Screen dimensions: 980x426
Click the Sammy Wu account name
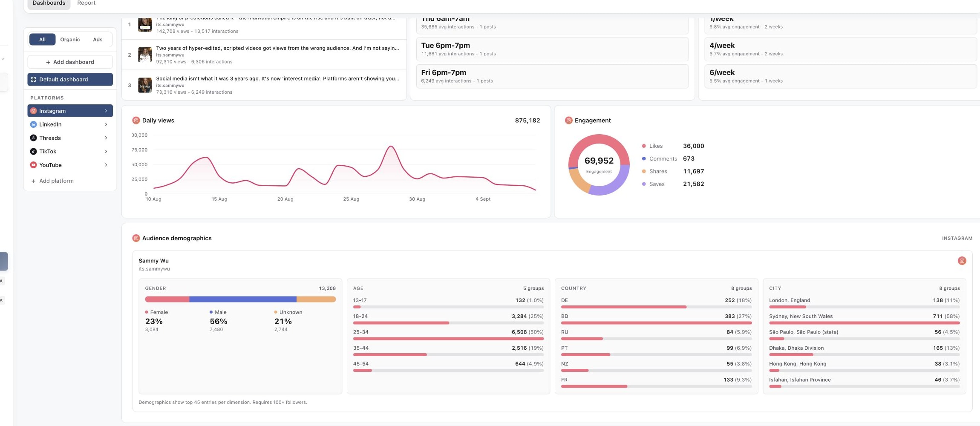(x=153, y=261)
